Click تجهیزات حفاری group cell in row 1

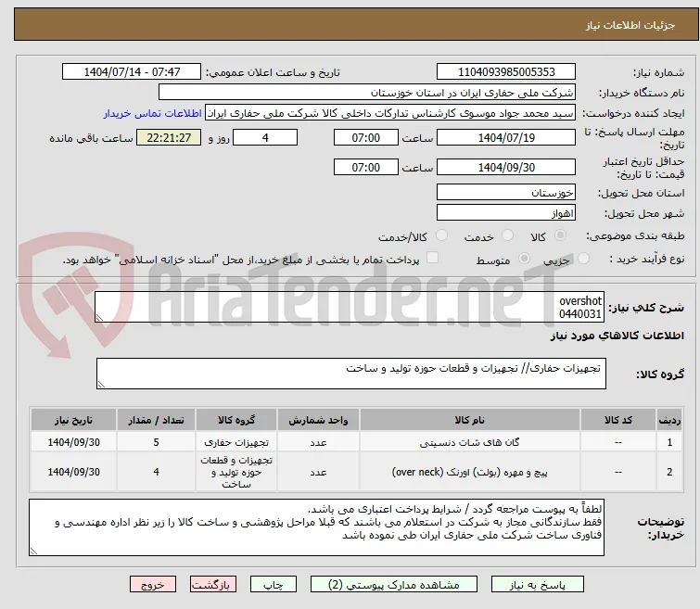[x=236, y=442]
